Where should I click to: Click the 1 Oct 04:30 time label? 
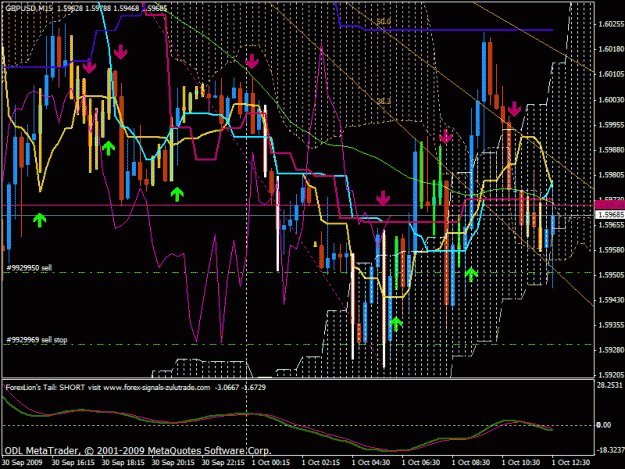point(371,463)
